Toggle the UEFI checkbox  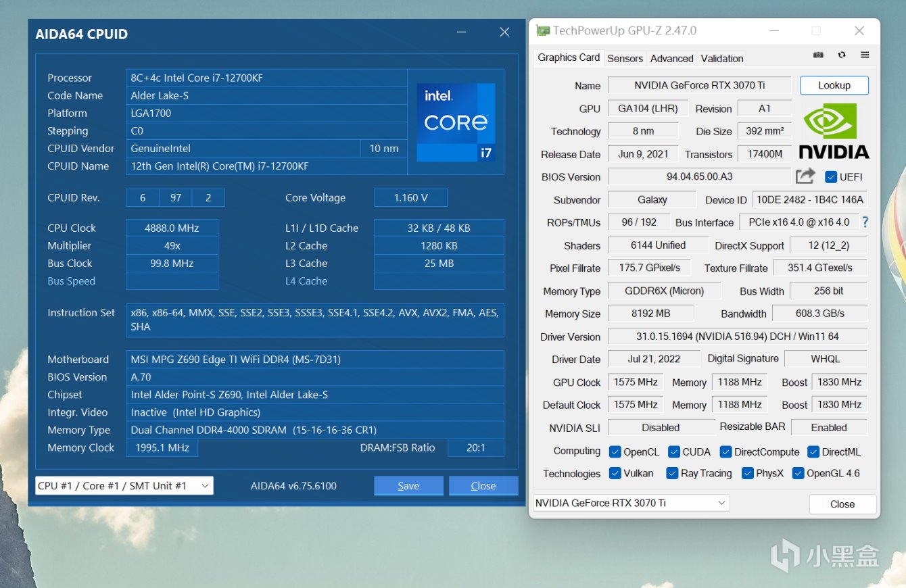pyautogui.click(x=831, y=177)
